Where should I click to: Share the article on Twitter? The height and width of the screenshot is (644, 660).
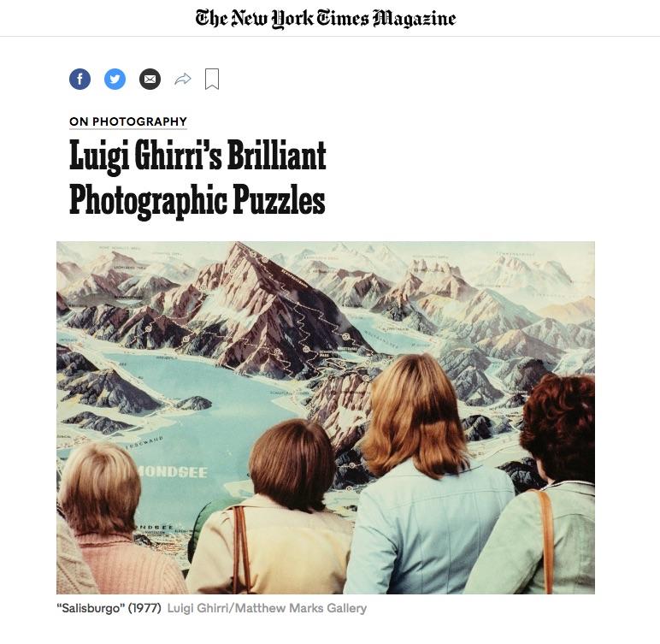coord(115,80)
